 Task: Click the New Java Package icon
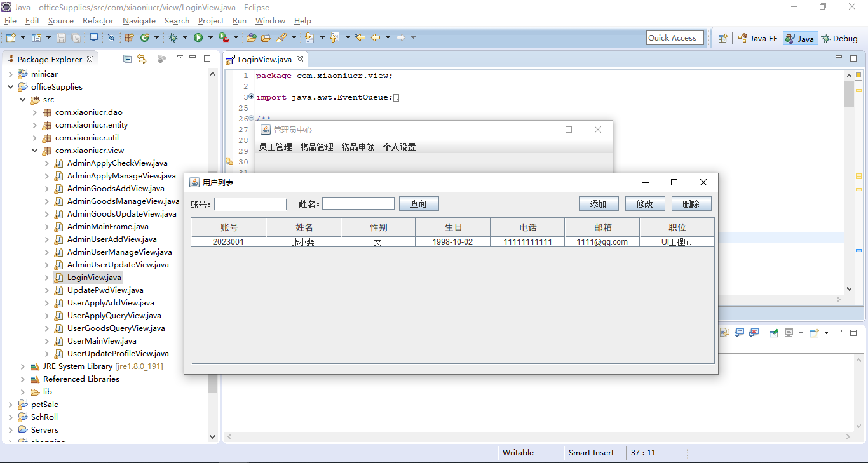click(128, 37)
